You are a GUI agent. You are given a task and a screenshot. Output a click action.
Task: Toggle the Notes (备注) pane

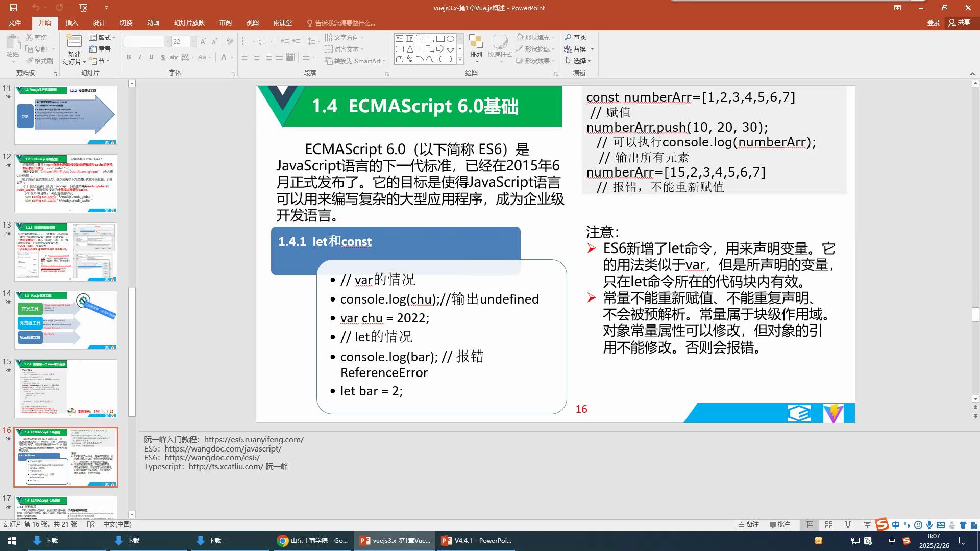[748, 524]
